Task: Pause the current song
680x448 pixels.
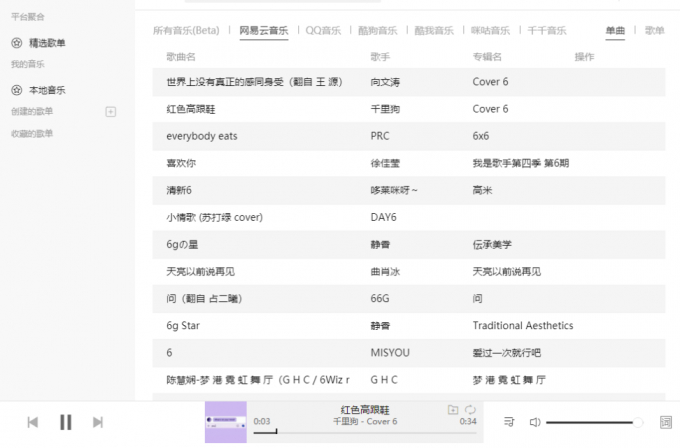Action: click(65, 422)
